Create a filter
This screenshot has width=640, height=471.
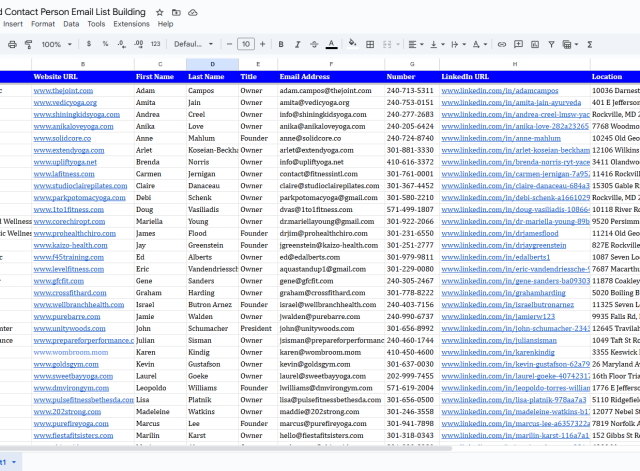tap(551, 44)
